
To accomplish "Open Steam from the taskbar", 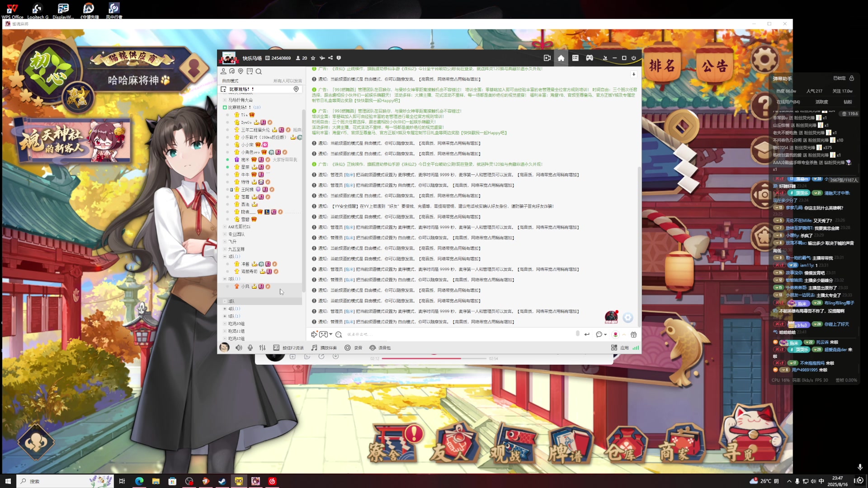I will point(222,481).
